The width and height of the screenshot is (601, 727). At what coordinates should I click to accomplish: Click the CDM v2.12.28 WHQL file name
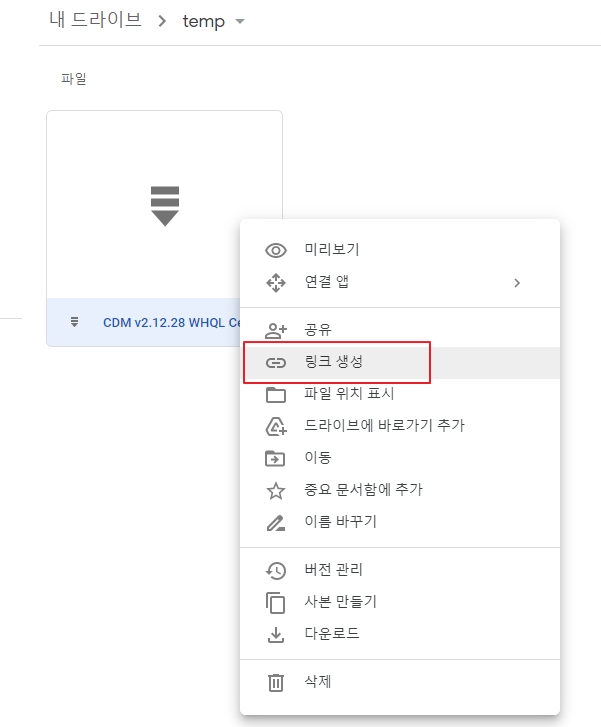171,323
